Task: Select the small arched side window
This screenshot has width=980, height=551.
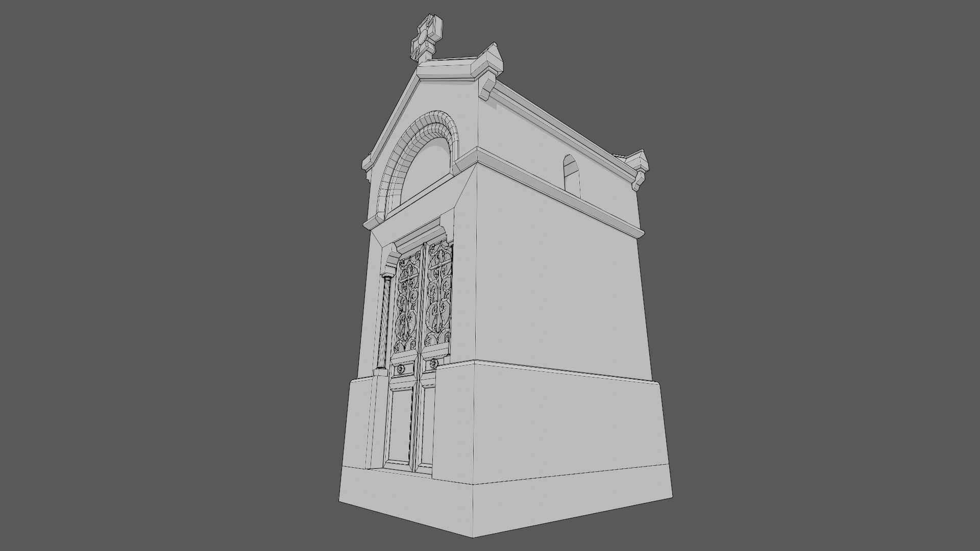Action: pos(571,173)
